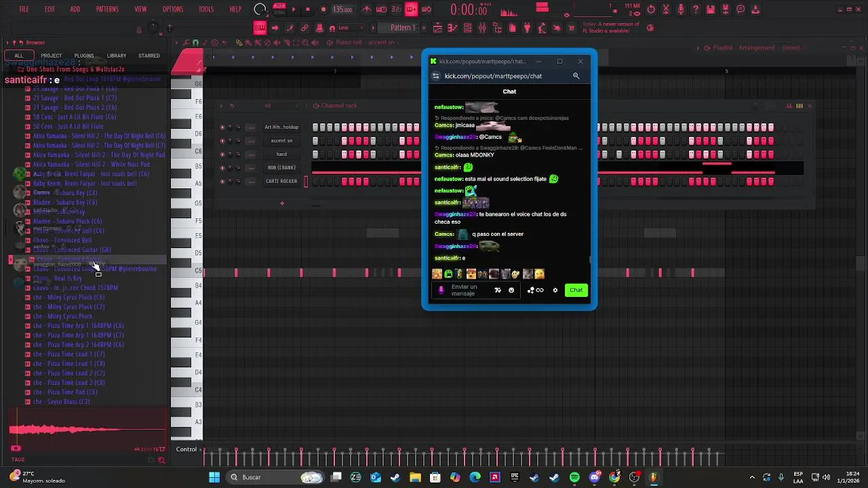Toggle the metronome in the transport bar

[x=367, y=9]
